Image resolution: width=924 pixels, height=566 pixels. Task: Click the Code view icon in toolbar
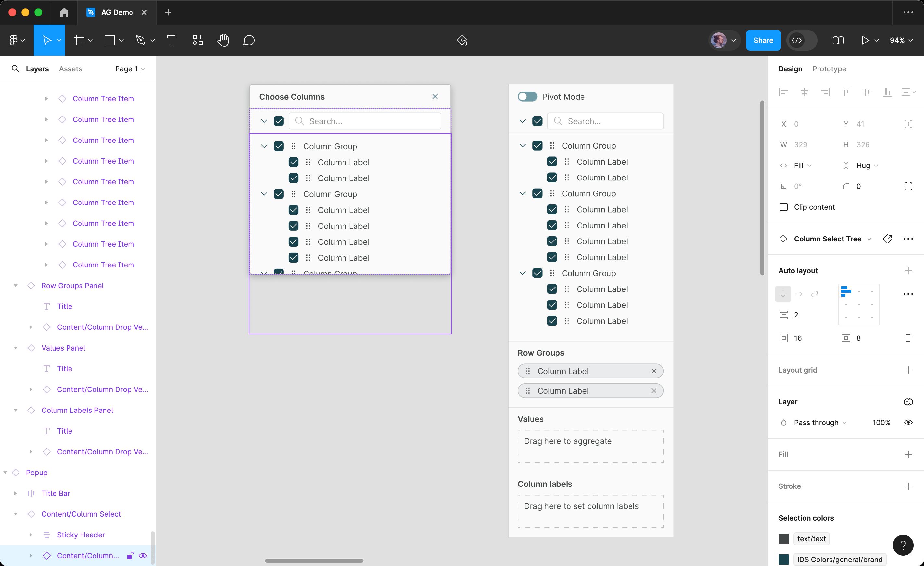(x=797, y=40)
